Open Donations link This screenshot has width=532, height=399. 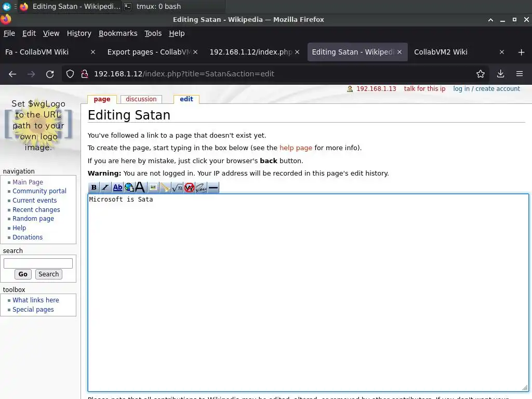tap(28, 237)
